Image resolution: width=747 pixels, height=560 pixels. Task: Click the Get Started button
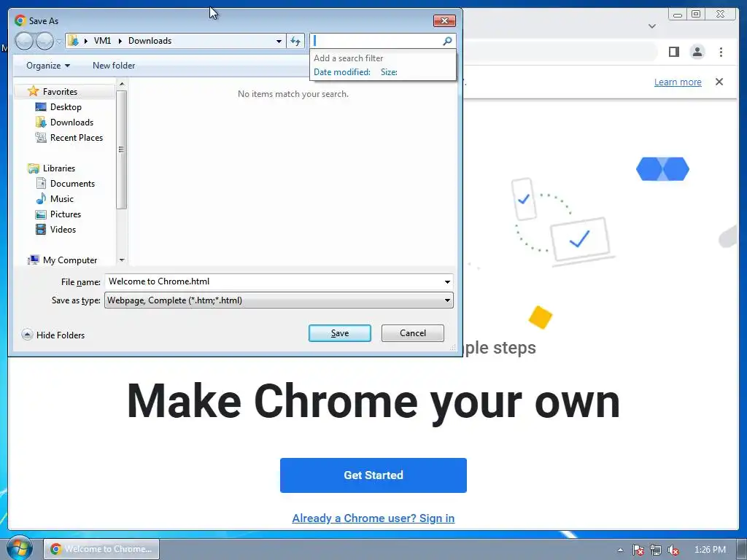click(x=373, y=475)
